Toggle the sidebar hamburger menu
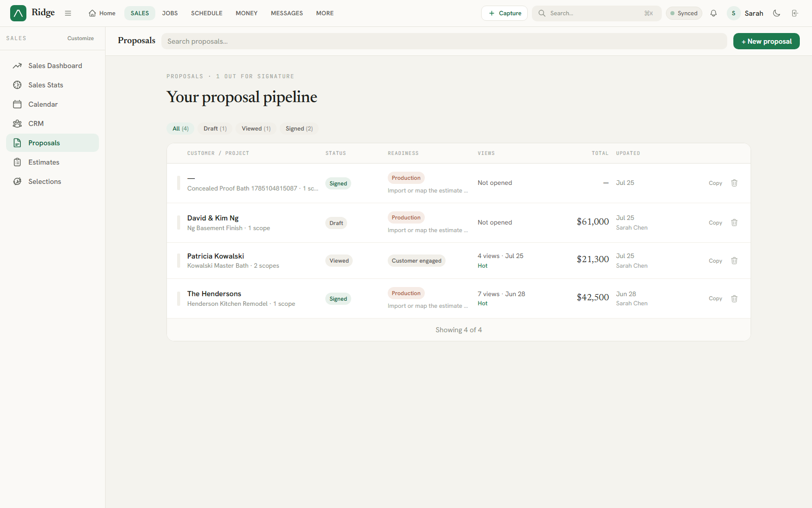 click(x=68, y=13)
